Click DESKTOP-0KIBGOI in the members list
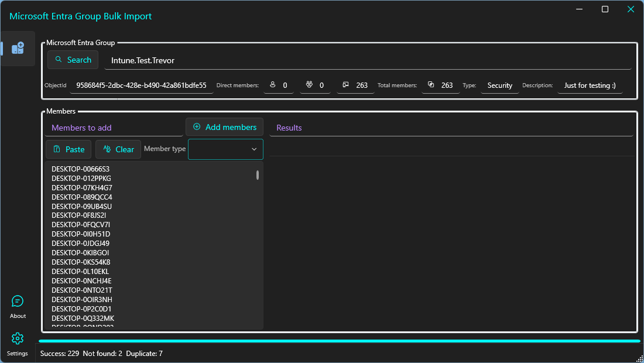Screen dimensions: 644x363 click(80, 253)
